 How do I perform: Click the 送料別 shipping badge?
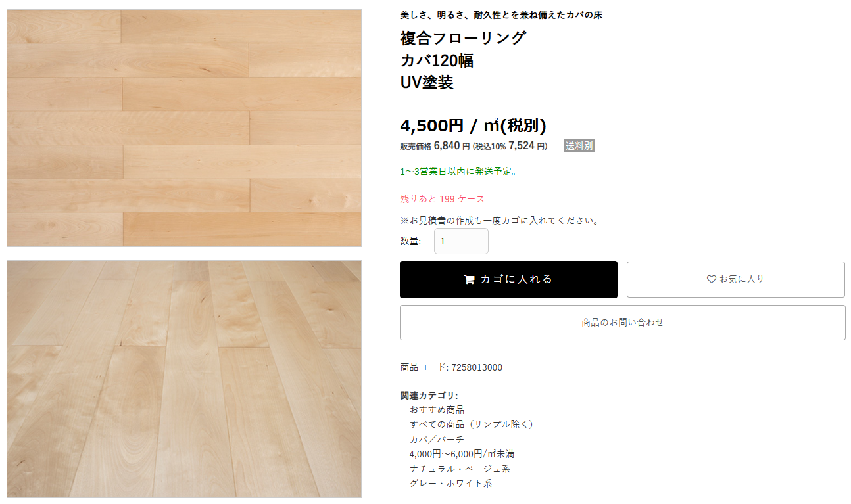579,146
